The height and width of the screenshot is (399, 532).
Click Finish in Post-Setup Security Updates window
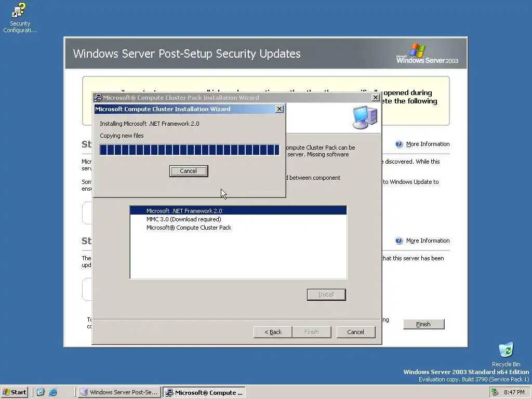pyautogui.click(x=424, y=324)
